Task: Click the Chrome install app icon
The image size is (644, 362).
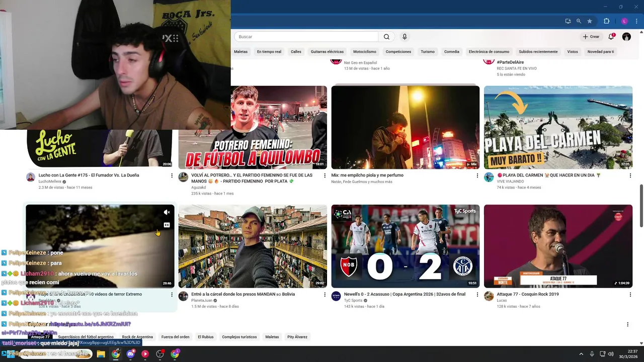Action: [568, 21]
